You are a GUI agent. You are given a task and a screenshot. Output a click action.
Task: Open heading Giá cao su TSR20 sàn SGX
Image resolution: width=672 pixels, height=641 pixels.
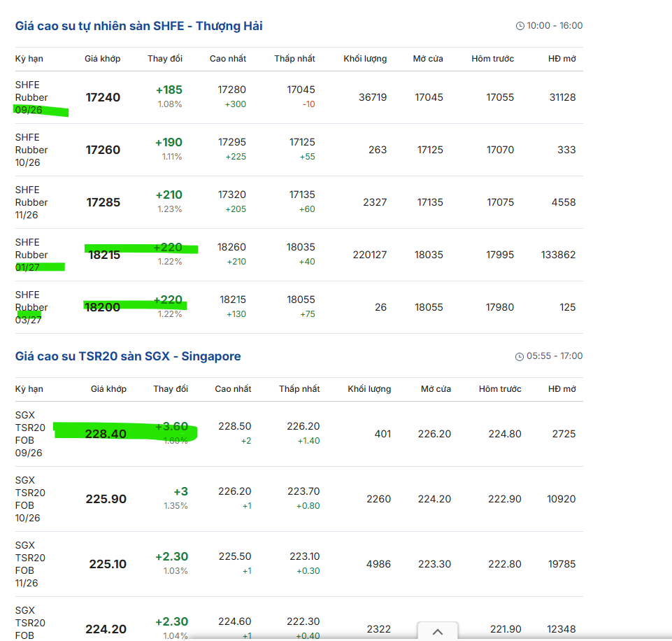click(x=128, y=356)
